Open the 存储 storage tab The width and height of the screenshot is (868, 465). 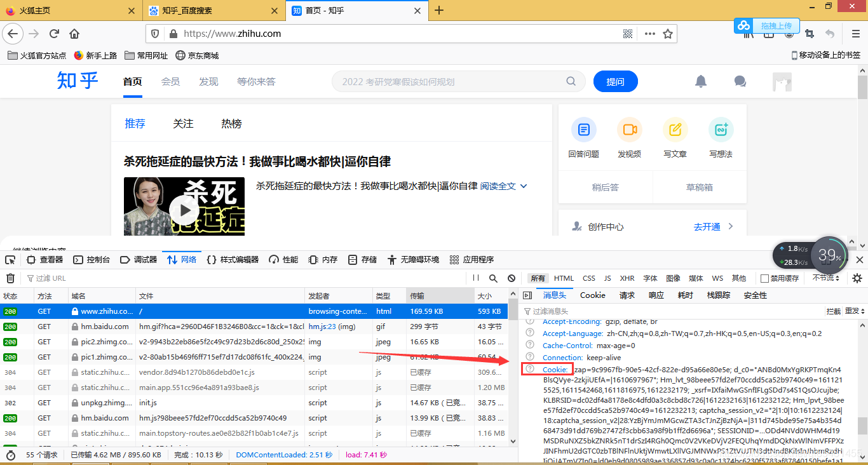[362, 260]
